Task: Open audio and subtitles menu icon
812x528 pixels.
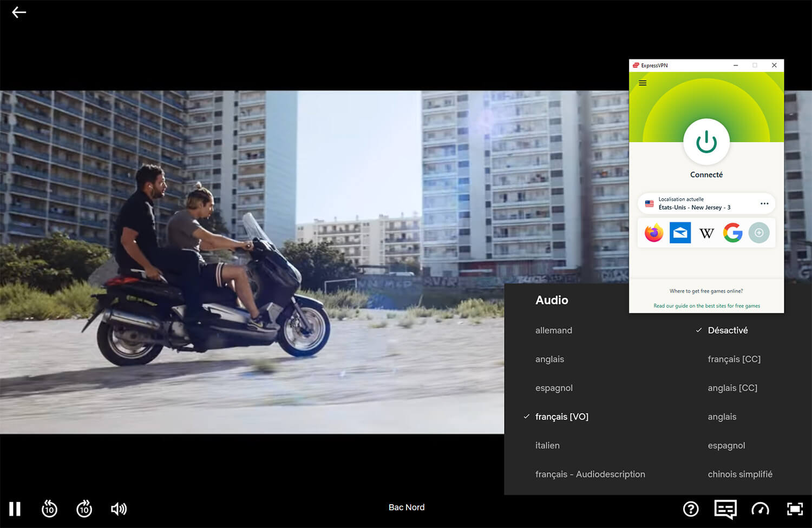Action: (725, 509)
